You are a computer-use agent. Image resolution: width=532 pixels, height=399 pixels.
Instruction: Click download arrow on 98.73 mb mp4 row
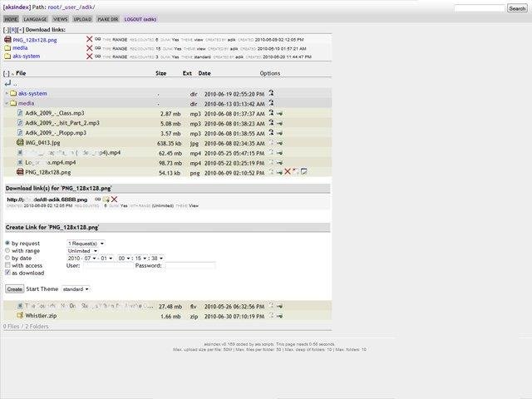coord(279,163)
